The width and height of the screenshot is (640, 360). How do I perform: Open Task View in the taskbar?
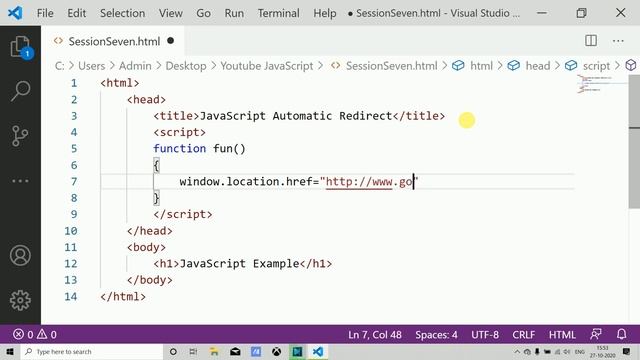click(193, 351)
